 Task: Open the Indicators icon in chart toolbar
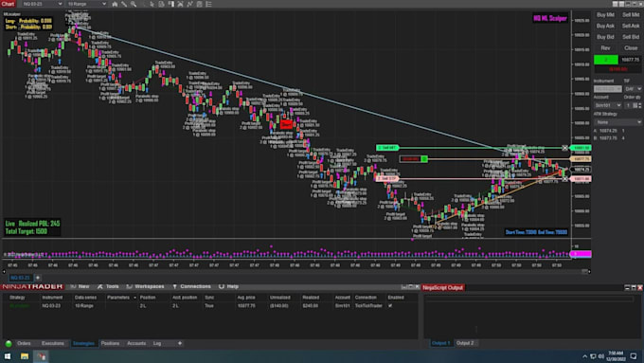[x=180, y=4]
